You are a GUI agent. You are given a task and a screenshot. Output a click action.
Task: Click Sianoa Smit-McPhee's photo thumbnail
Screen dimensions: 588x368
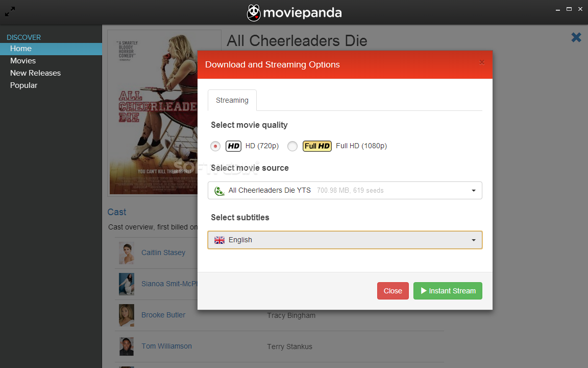127,284
